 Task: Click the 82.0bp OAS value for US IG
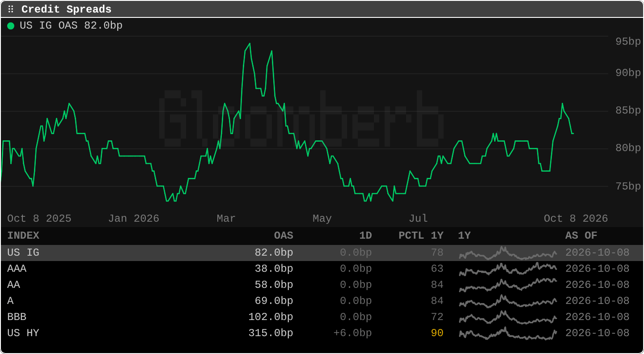click(274, 253)
